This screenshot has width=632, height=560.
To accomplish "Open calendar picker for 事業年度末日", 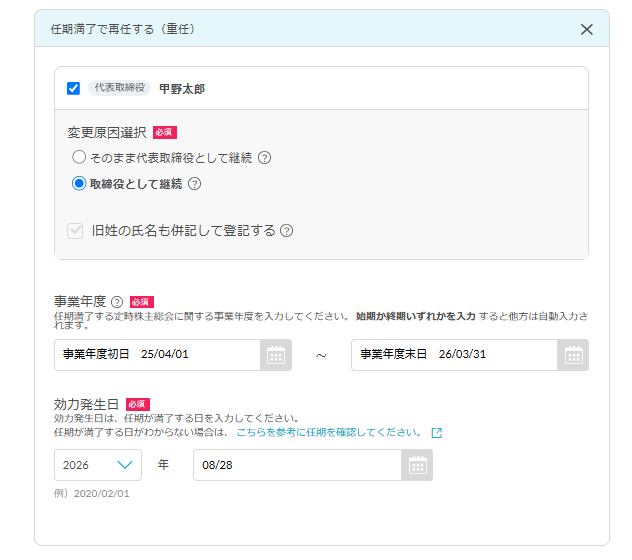I will point(573,355).
